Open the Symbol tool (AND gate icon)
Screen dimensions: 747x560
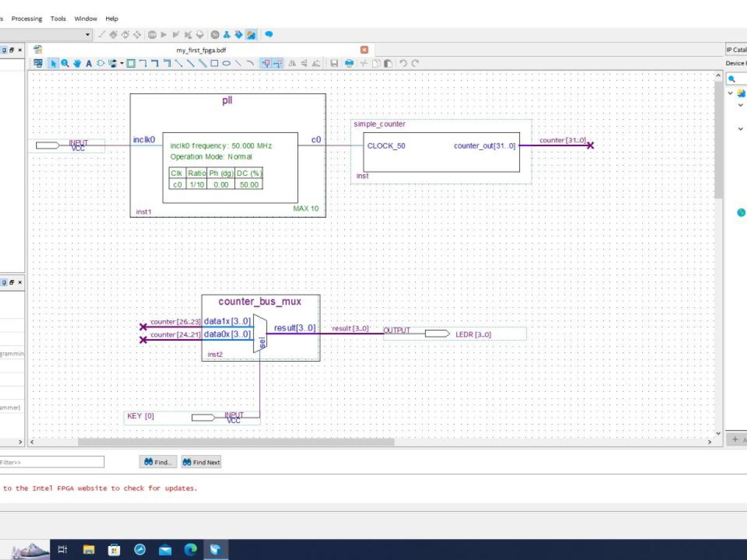tap(100, 63)
